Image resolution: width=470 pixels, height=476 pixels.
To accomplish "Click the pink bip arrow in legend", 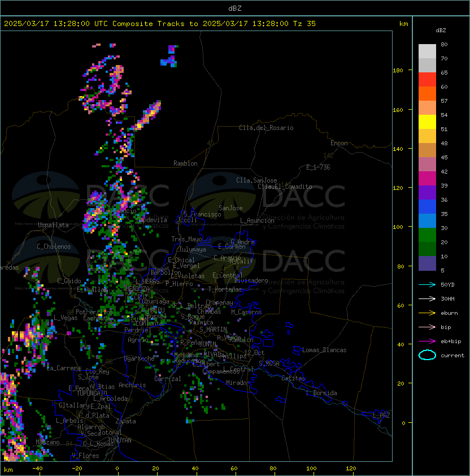I will [x=427, y=327].
